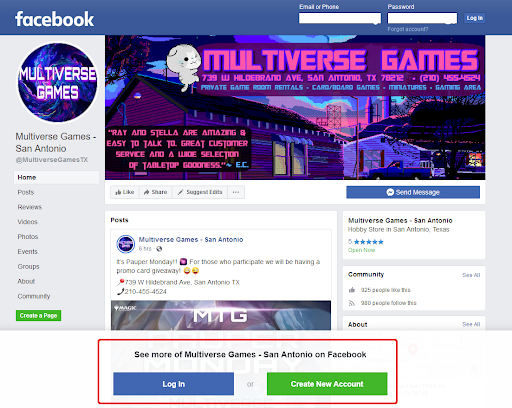Screen dimensions: 512x408
Task: Click the green Create New Account button
Action: (x=327, y=384)
